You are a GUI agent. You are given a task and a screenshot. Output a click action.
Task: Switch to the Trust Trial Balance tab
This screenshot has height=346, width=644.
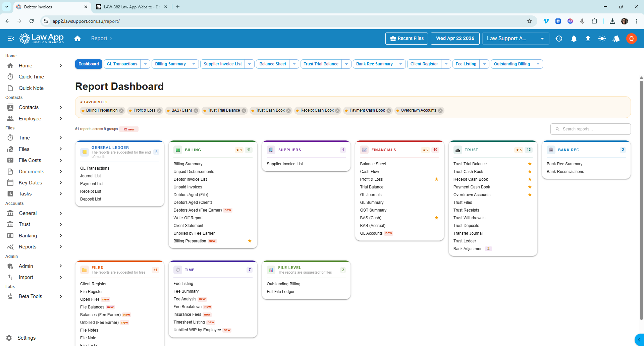click(321, 64)
